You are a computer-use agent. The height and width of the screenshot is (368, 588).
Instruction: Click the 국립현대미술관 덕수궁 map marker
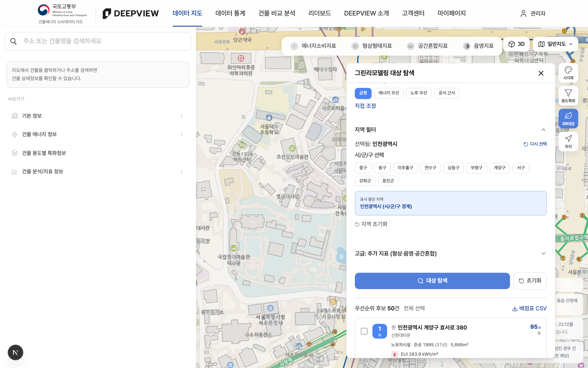click(234, 248)
